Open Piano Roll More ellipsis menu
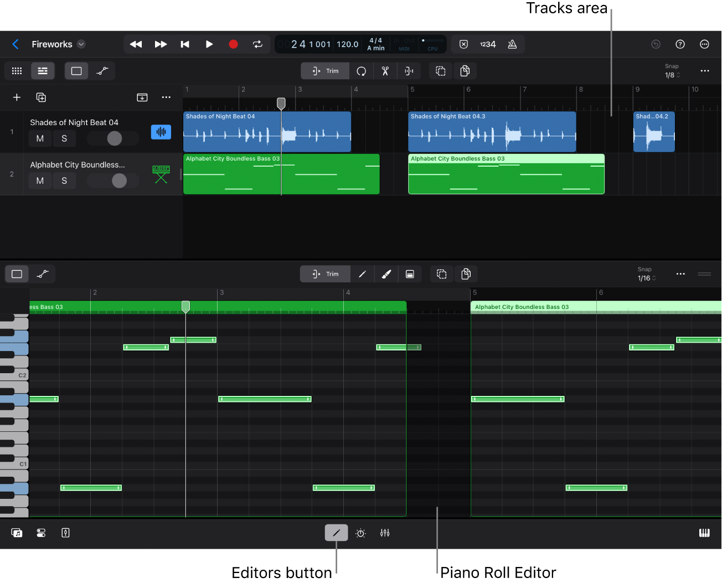The image size is (722, 588). click(x=680, y=274)
